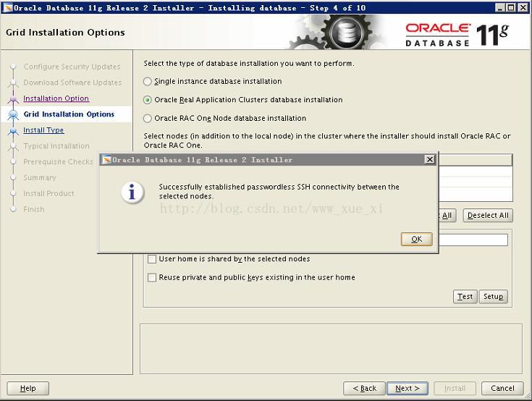Click OK in the SSH connectivity dialog
The image size is (532, 401).
point(416,239)
